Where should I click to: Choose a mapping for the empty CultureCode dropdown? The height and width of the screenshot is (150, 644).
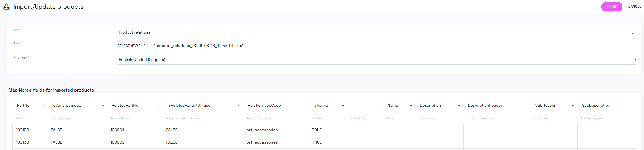tap(365, 106)
